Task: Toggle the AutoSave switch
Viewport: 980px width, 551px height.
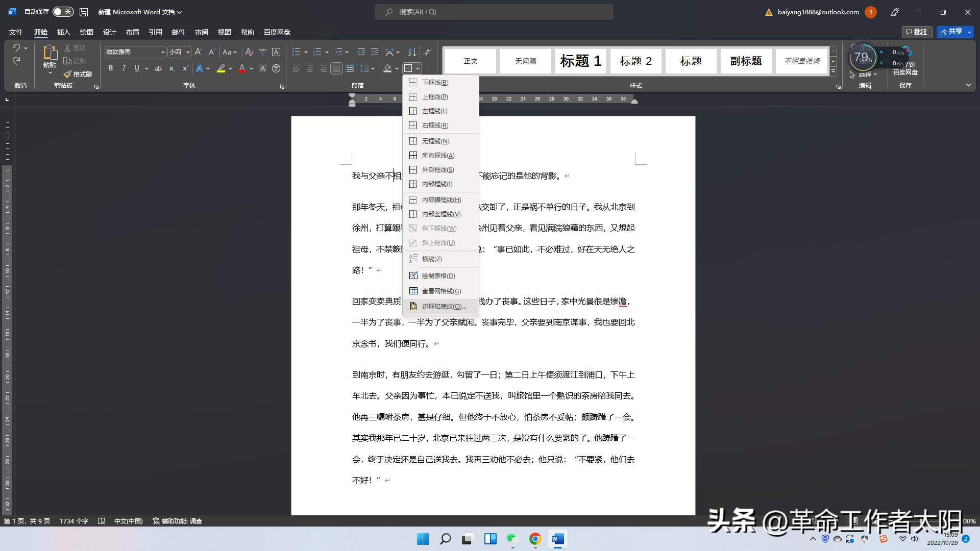Action: [63, 12]
